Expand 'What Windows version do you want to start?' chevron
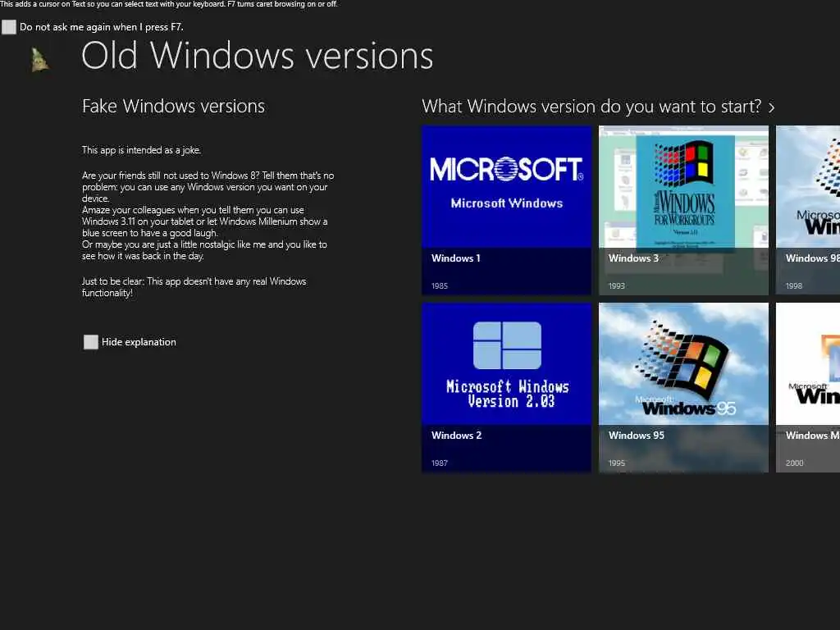Screen dimensions: 840x630 tap(771, 107)
